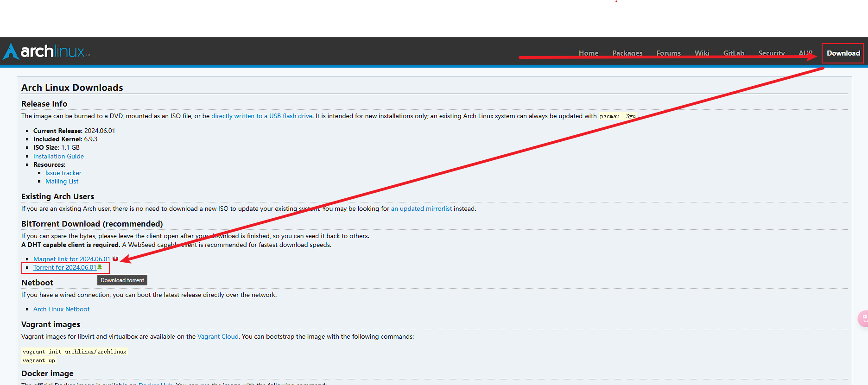Open the AUR navigation item
This screenshot has width=868, height=385.
tap(805, 53)
